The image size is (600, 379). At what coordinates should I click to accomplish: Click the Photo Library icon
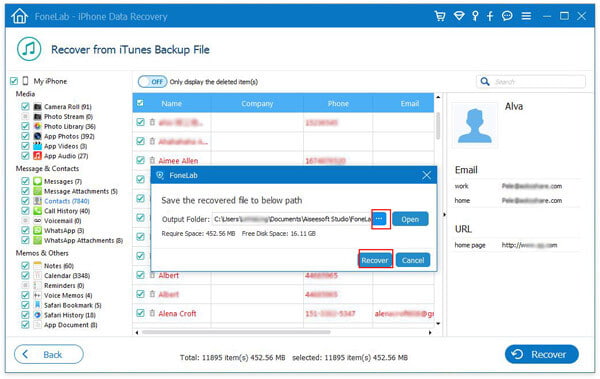pyautogui.click(x=38, y=126)
